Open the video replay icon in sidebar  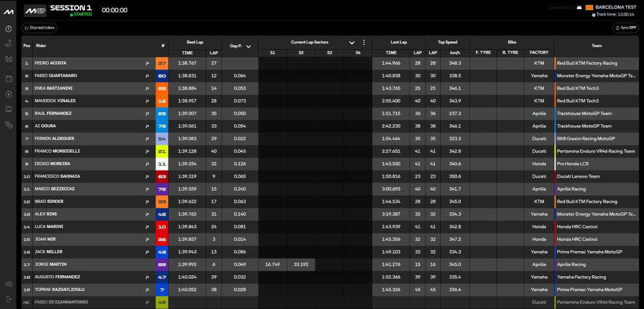pyautogui.click(x=8, y=94)
